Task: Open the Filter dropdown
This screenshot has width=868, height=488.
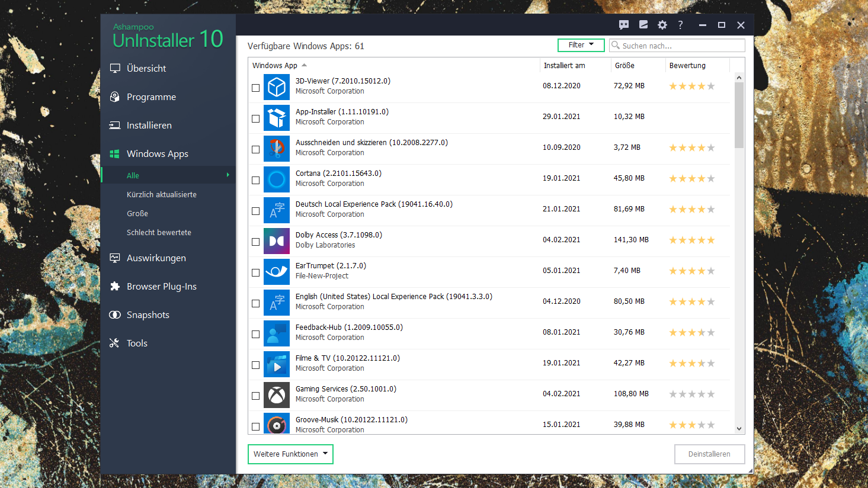Action: (x=581, y=45)
